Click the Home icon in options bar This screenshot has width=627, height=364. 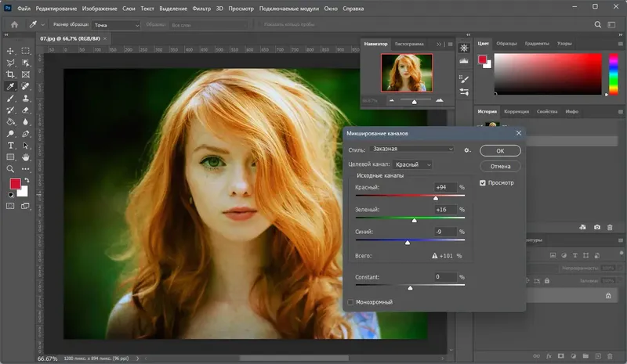coord(15,25)
